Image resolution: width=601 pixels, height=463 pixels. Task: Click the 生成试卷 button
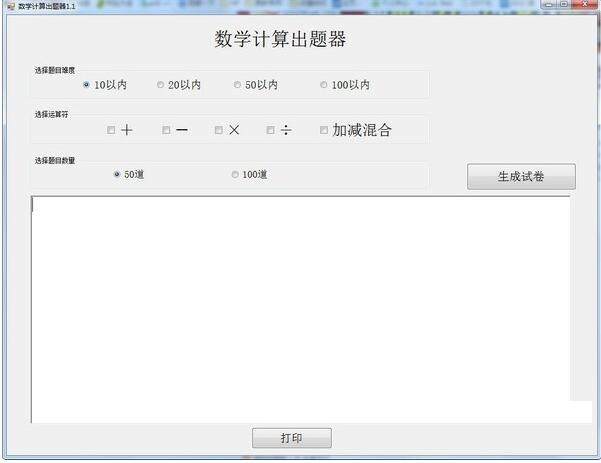pyautogui.click(x=521, y=177)
